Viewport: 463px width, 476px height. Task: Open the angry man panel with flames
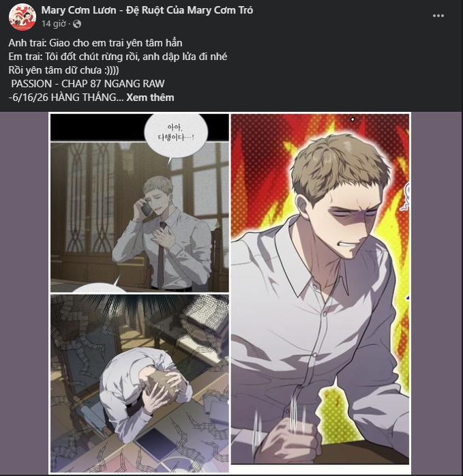320,289
